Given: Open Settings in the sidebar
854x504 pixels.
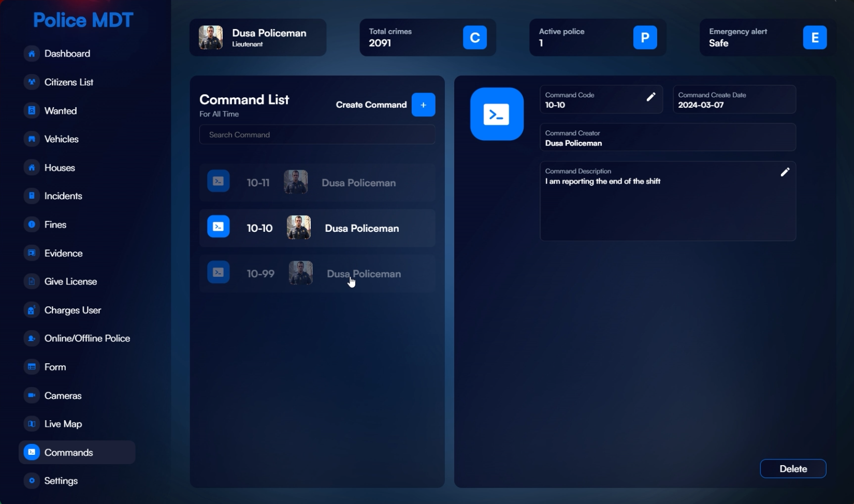Looking at the screenshot, I should coord(61,481).
